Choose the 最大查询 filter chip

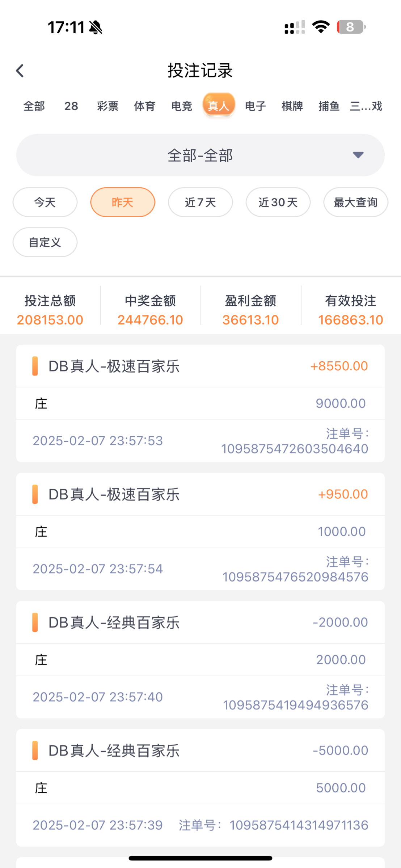(355, 202)
